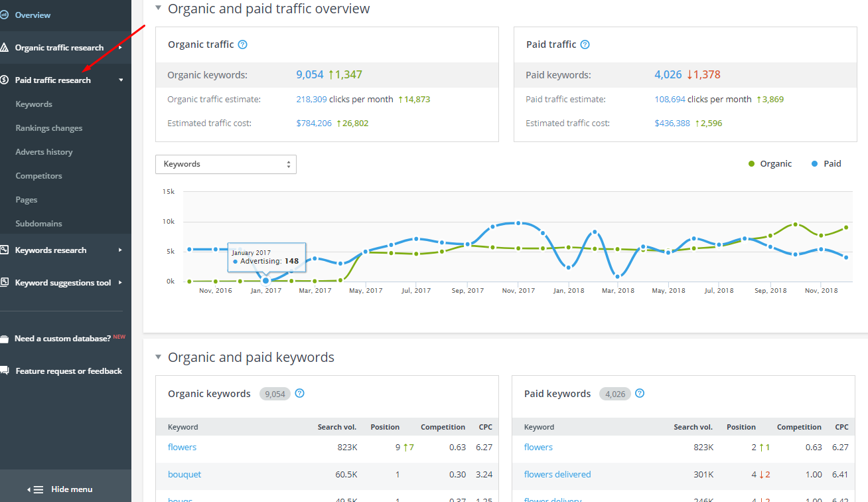Expand Organic traffic research submenu arrow
Screen dimensions: 868x502
120,47
